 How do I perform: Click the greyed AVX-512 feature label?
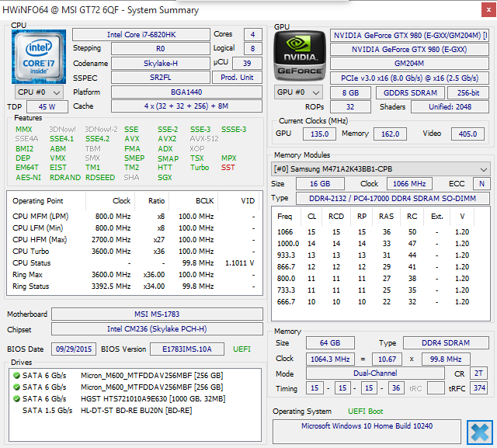[x=204, y=139]
